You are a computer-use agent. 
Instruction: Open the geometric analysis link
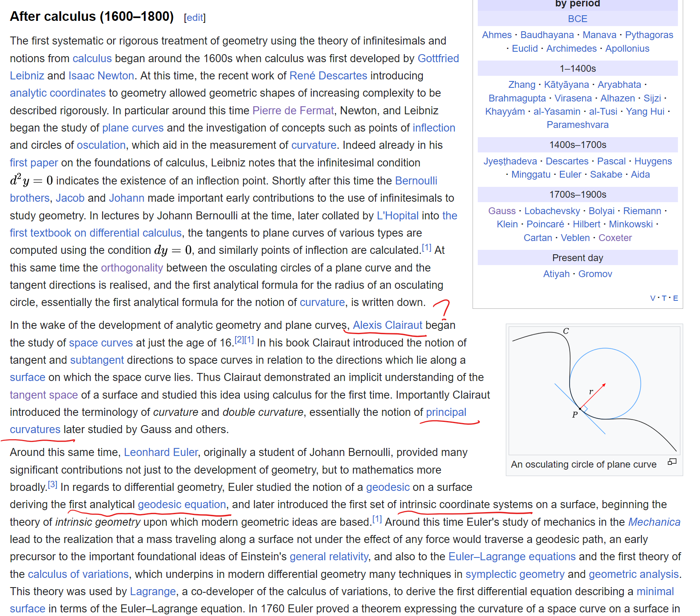(x=634, y=574)
